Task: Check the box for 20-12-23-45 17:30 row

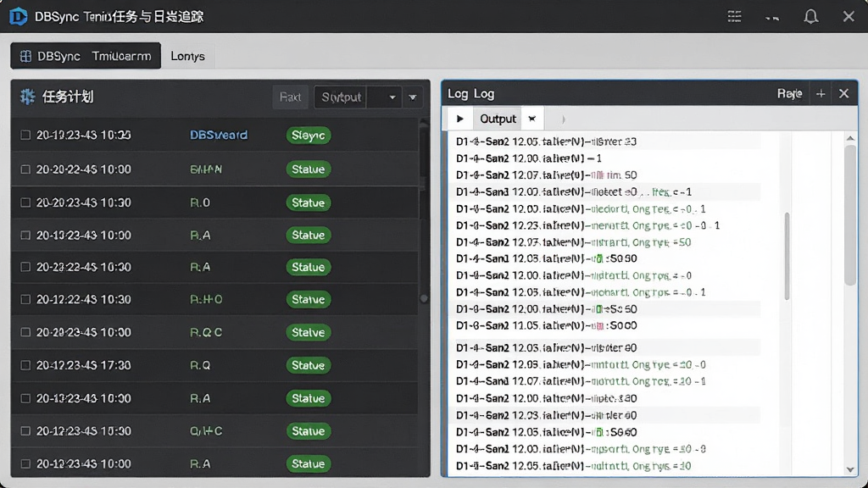Action: [x=25, y=365]
